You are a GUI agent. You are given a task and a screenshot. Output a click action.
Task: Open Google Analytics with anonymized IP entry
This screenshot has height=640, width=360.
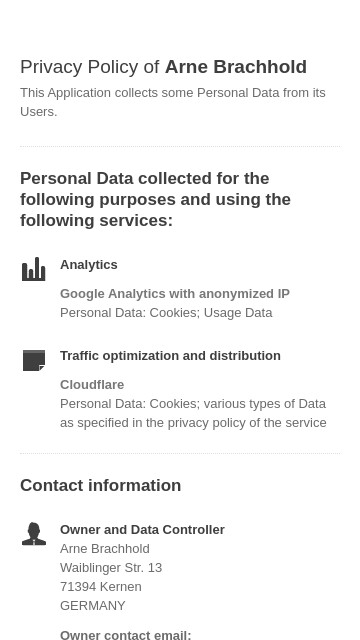point(175,293)
